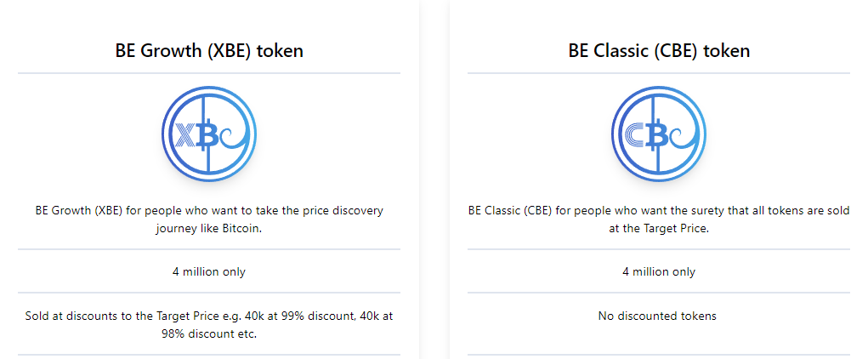Click the Bitcoin B symbol in CBE logo
This screenshot has height=359, width=868.
point(657,134)
